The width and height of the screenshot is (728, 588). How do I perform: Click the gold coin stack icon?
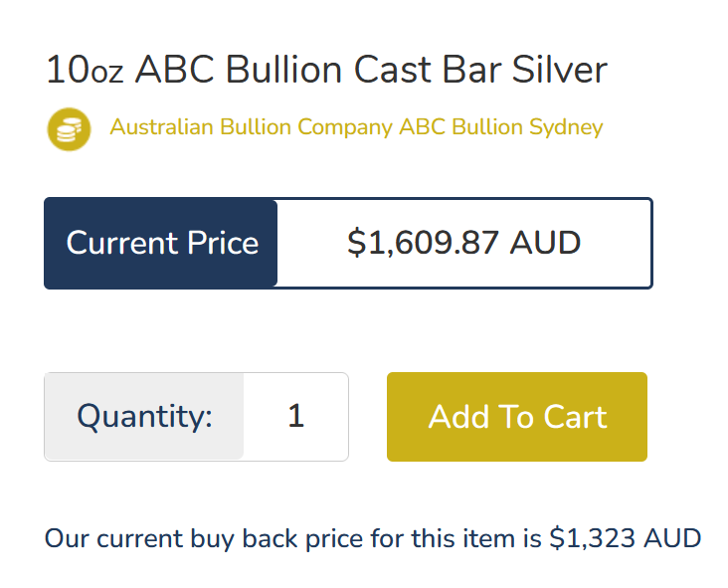click(x=70, y=129)
